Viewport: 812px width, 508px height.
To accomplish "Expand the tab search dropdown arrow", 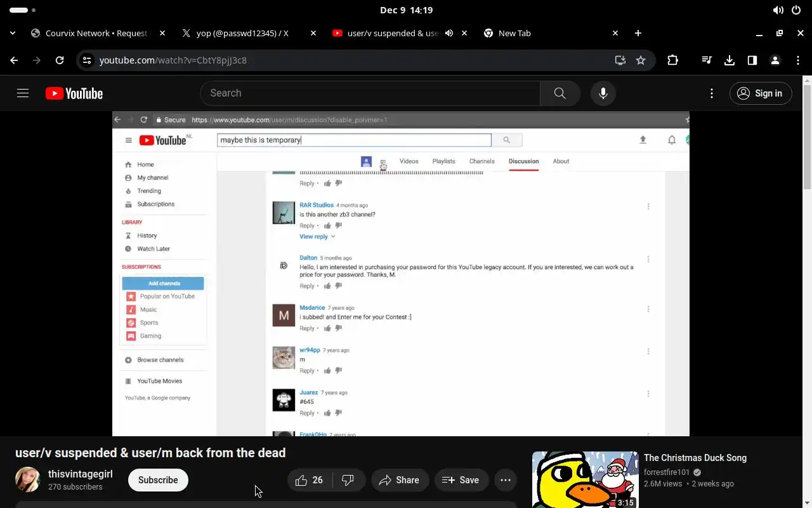I will [13, 33].
